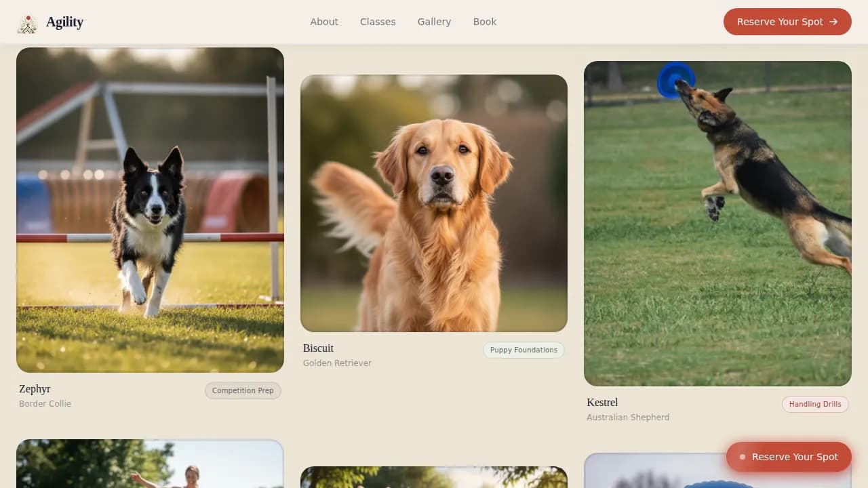Click the Handling Drills tag
The image size is (868, 488).
pyautogui.click(x=815, y=404)
